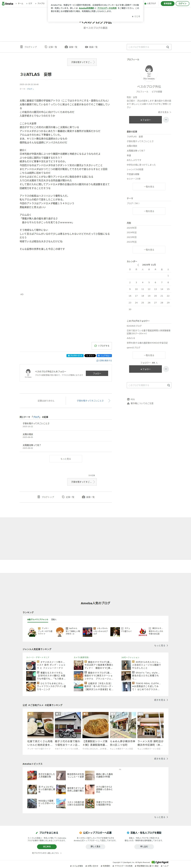Click the X ポスト share button

(90, 355)
